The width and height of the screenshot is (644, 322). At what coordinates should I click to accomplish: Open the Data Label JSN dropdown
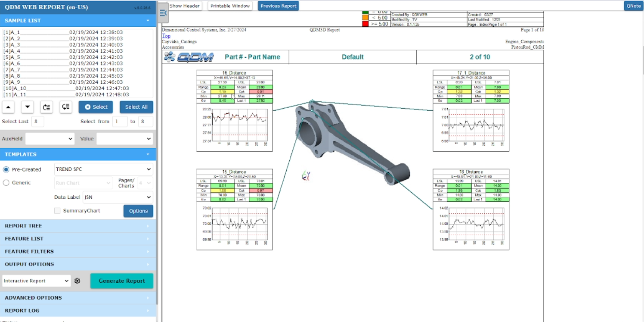(117, 197)
